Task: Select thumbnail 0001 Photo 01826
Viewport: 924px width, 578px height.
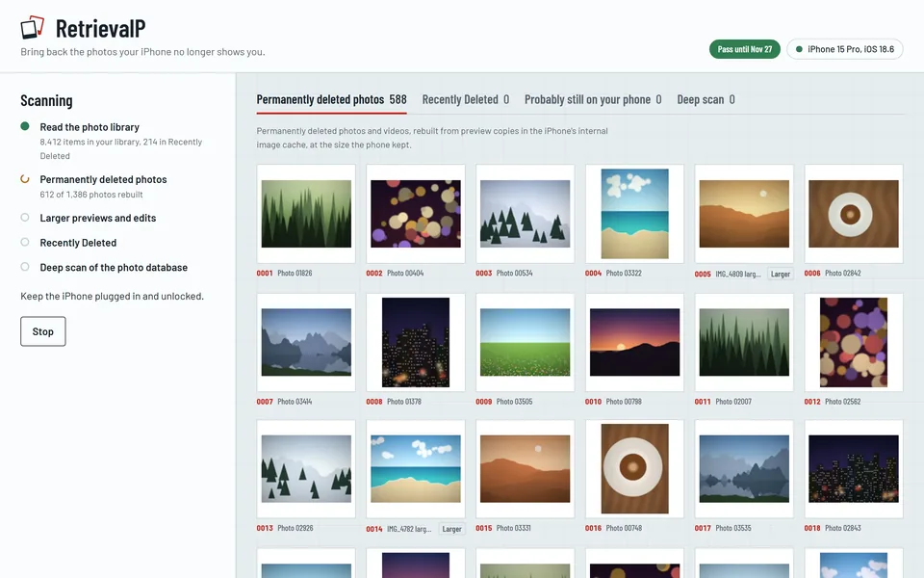Action: point(306,214)
